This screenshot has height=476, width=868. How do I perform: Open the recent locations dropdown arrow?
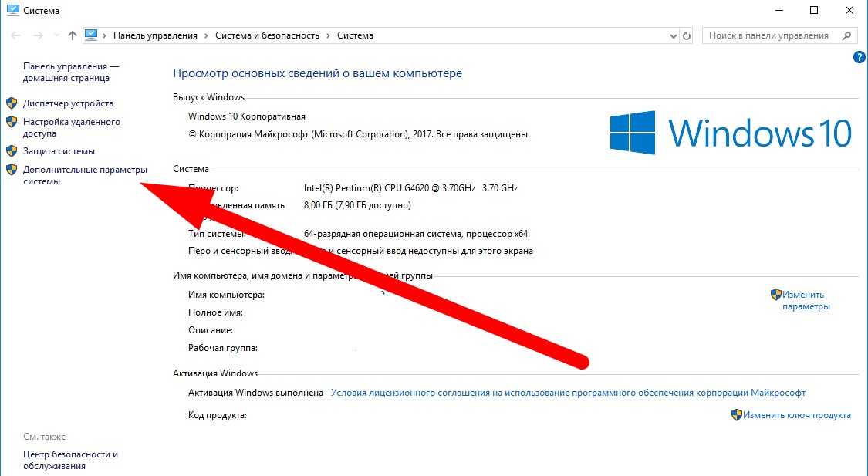coord(56,35)
